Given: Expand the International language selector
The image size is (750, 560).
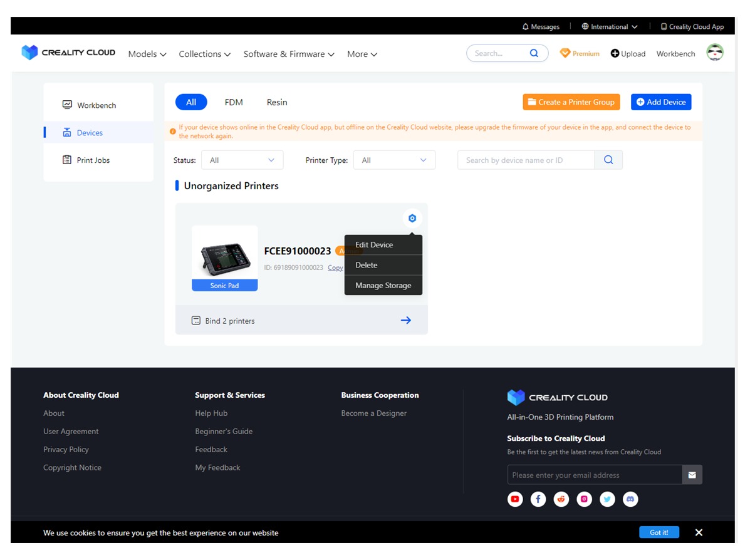Looking at the screenshot, I should coord(610,27).
